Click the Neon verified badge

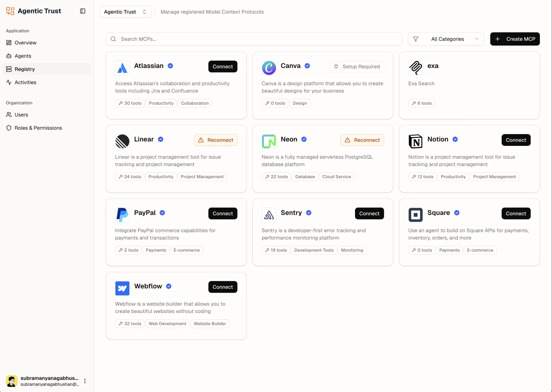click(x=304, y=139)
